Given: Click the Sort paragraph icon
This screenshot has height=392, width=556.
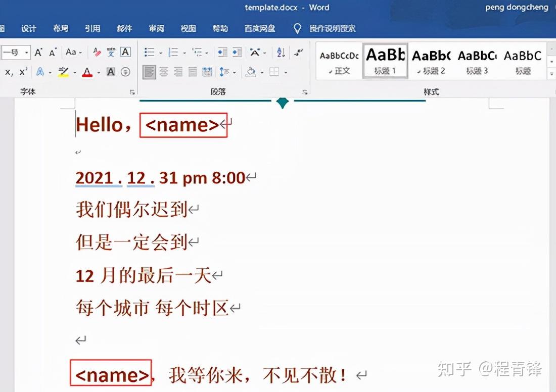Looking at the screenshot, I should (x=280, y=52).
